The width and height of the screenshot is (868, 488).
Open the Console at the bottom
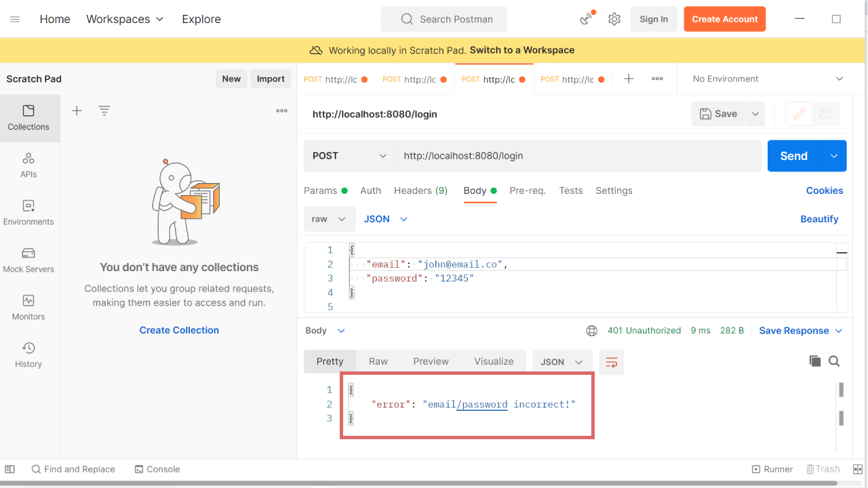click(x=157, y=468)
